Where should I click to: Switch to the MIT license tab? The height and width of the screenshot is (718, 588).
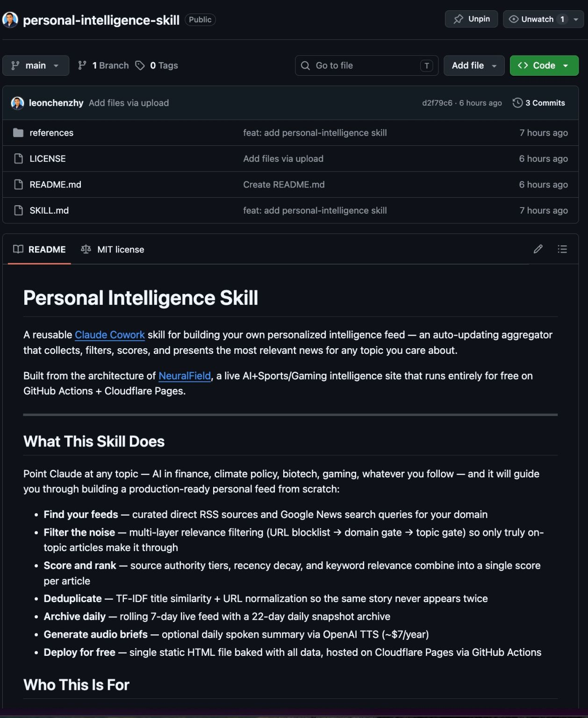(x=113, y=249)
